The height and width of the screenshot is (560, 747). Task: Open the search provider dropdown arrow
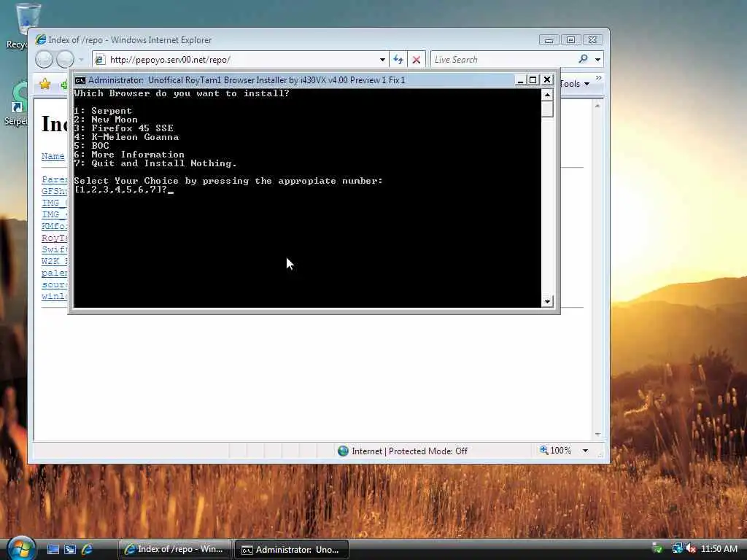point(597,60)
